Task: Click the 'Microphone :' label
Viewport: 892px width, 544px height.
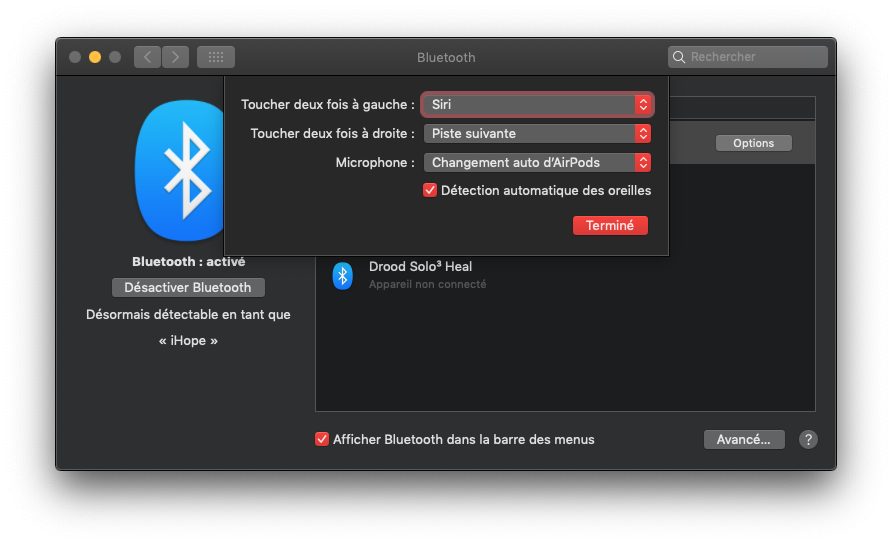Action: [375, 163]
